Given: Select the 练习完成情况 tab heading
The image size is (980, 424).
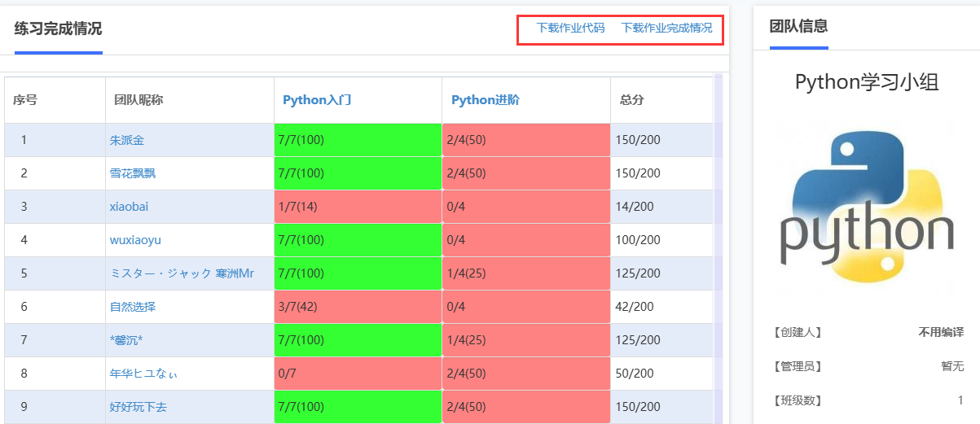Looking at the screenshot, I should pyautogui.click(x=58, y=28).
